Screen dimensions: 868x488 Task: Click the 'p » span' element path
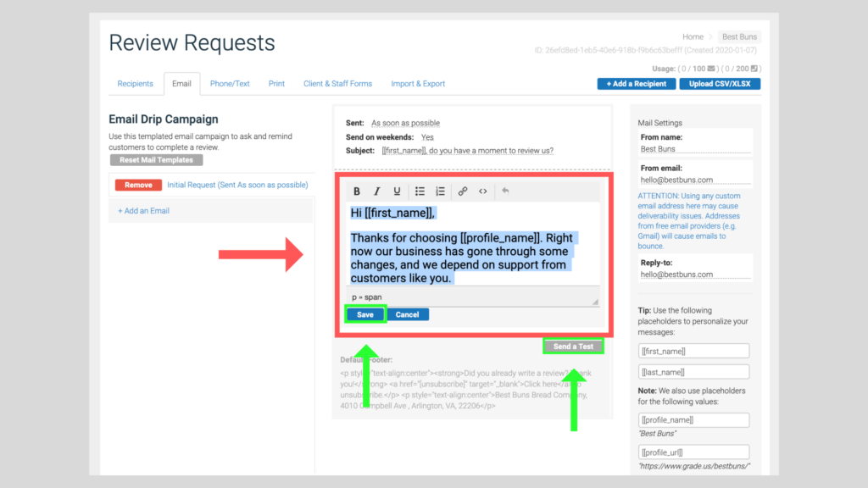click(x=366, y=297)
